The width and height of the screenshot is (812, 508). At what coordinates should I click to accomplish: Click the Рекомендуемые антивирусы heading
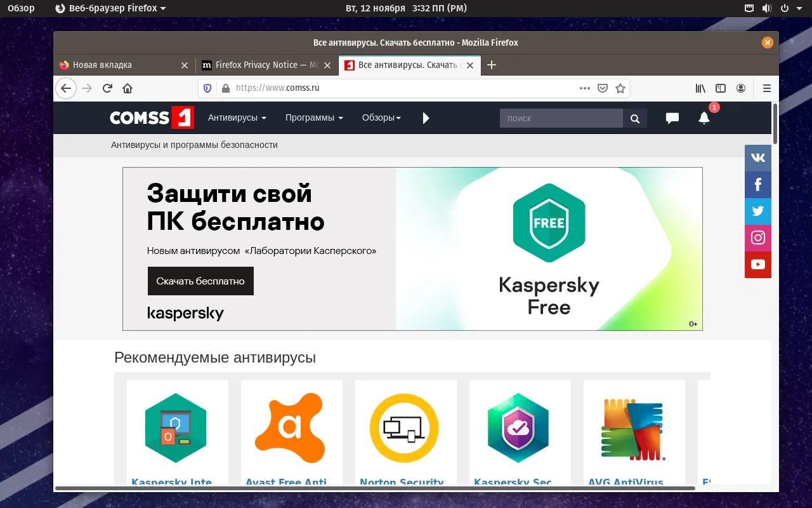coord(215,358)
